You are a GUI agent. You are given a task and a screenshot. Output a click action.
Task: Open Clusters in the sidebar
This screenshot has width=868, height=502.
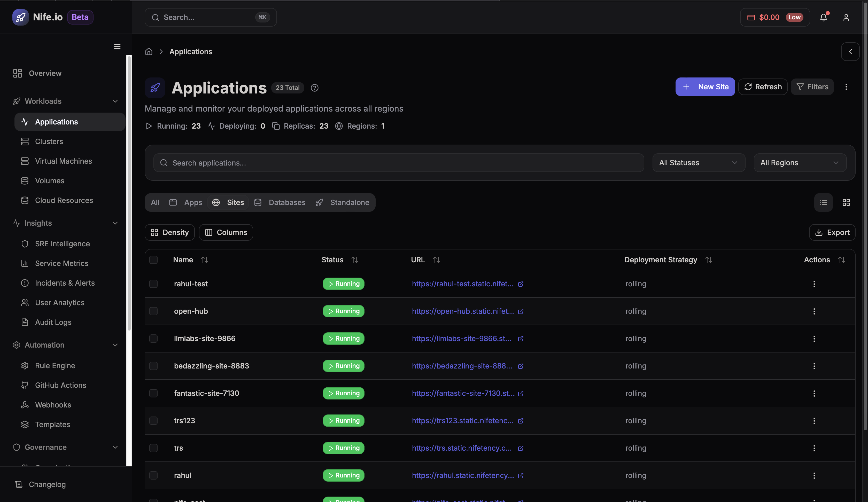[49, 142]
